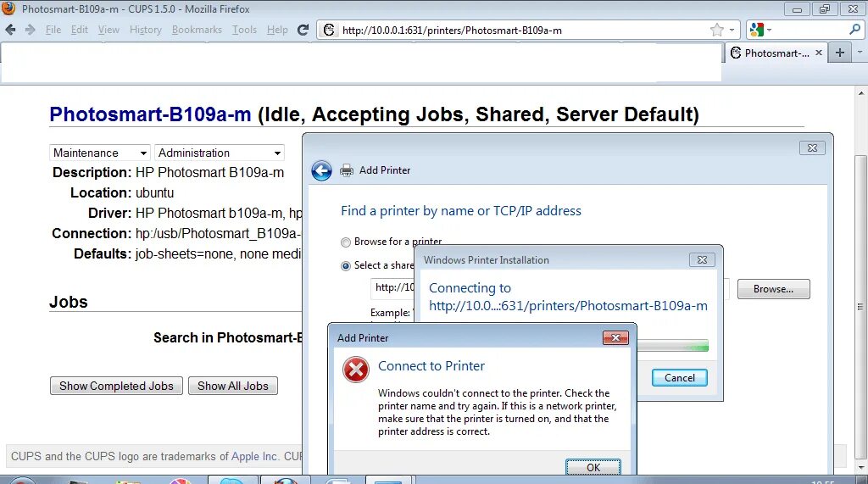The height and width of the screenshot is (484, 868).
Task: Click the Photosmart-B109a-m heading link
Action: [x=150, y=114]
